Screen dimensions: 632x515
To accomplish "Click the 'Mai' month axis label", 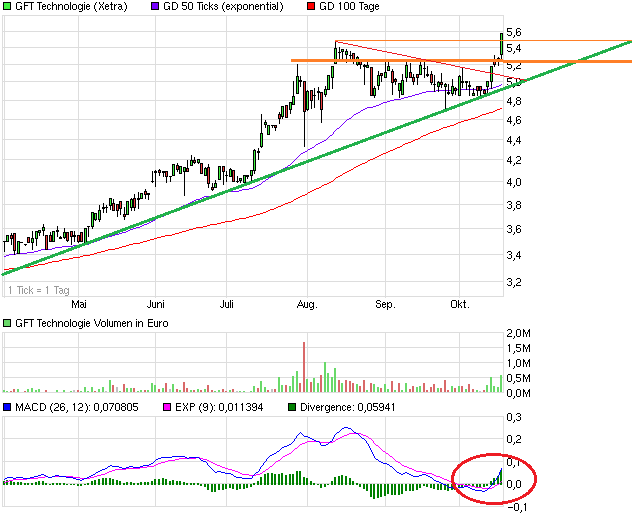I will 79,304.
